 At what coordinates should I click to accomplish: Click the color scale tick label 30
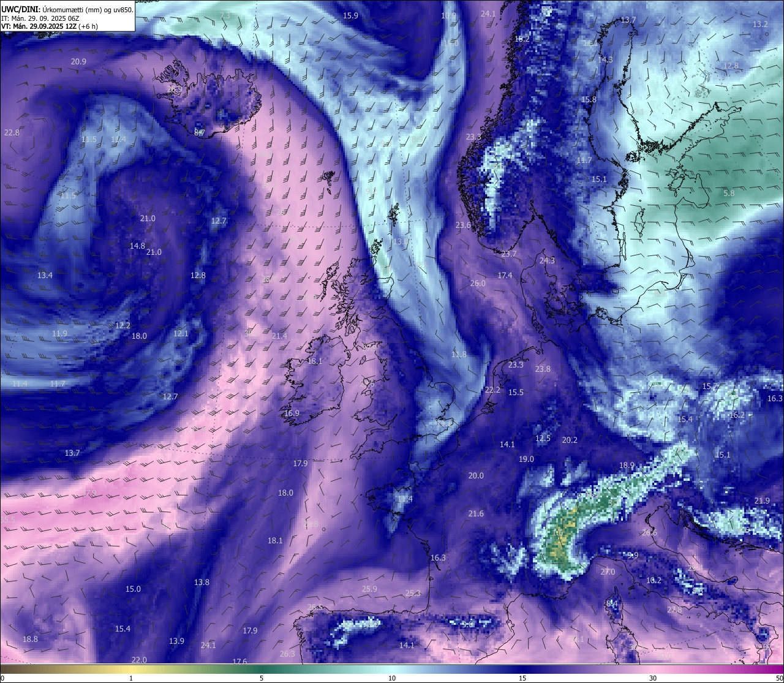[x=653, y=678]
